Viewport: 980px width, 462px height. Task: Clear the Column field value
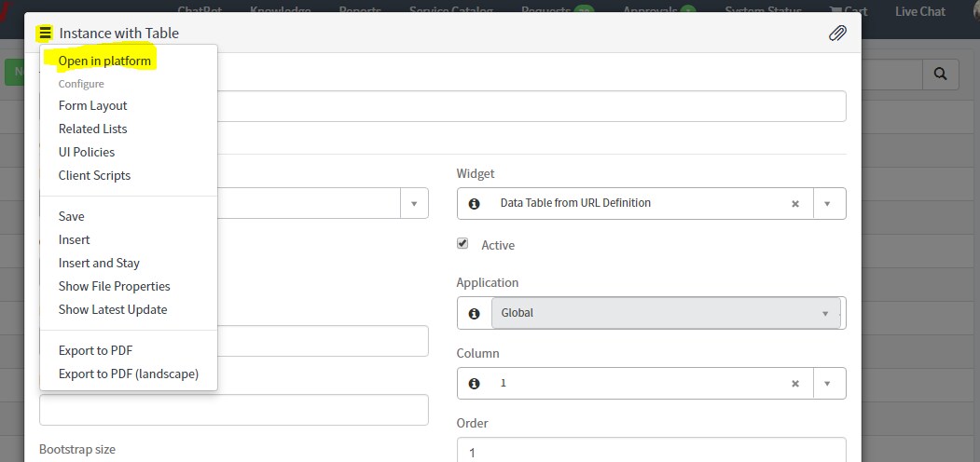coord(795,383)
